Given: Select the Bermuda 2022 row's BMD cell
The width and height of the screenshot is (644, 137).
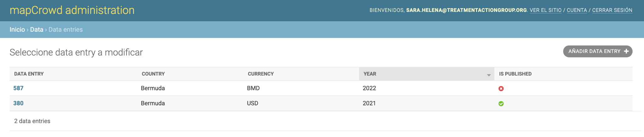Looking at the screenshot, I should (253, 88).
